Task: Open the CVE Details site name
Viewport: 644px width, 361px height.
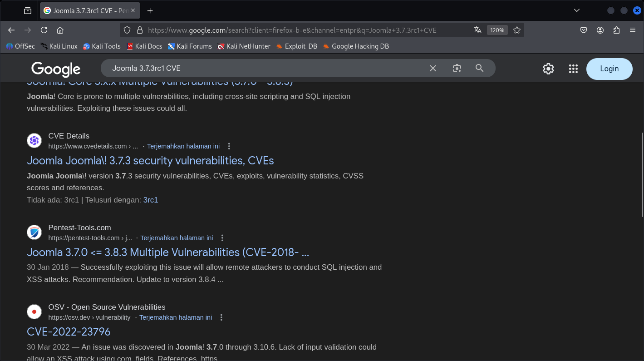Action: (69, 136)
